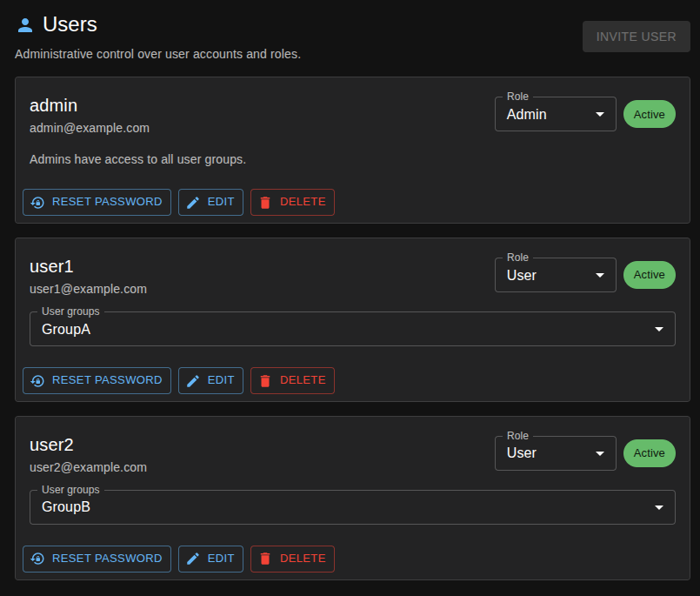Toggle the Active status chip for user1
The height and width of the screenshot is (596, 700).
649,275
